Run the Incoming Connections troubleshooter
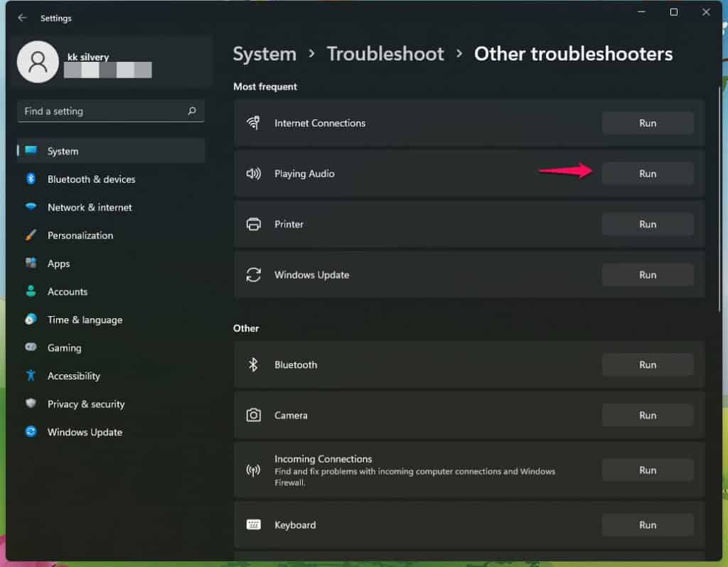This screenshot has height=567, width=728. point(648,470)
